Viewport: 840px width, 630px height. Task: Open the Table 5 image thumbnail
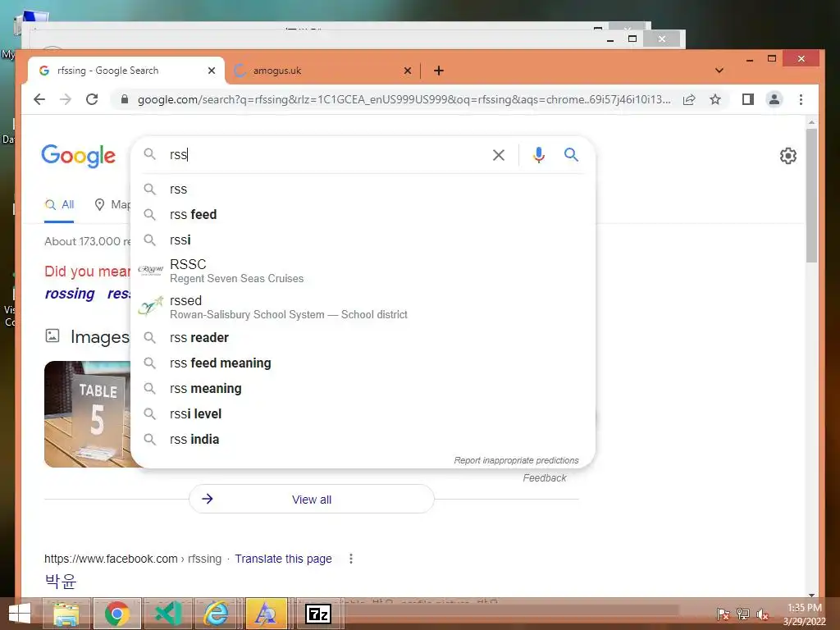(87, 414)
